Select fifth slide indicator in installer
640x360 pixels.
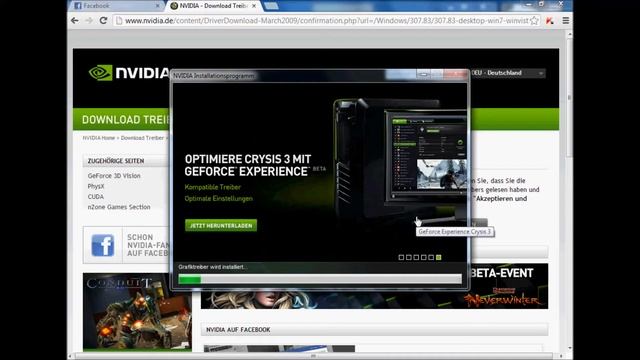[431, 257]
